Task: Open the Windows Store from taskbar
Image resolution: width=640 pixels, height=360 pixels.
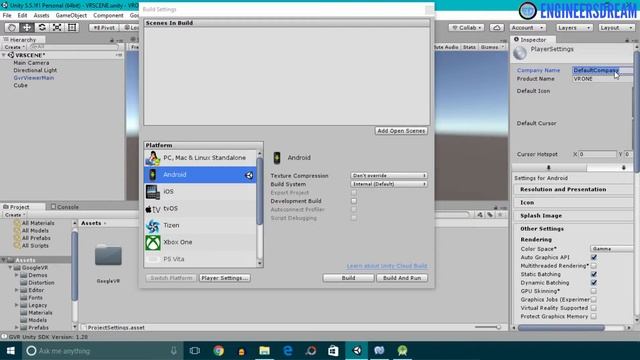Action: click(333, 351)
